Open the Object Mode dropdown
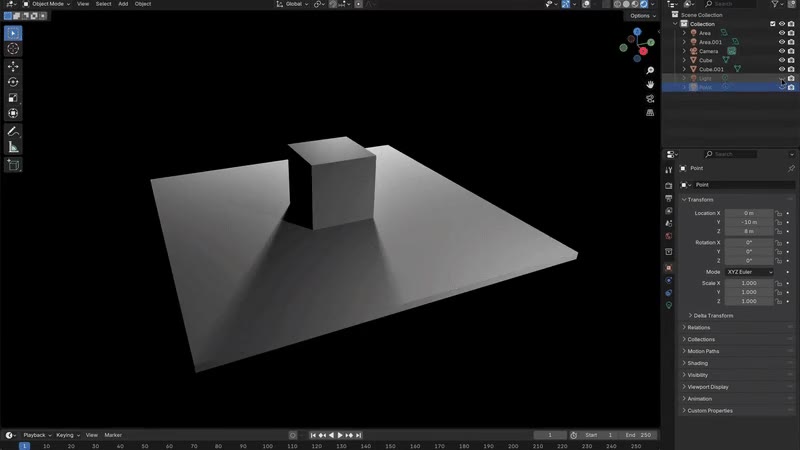The width and height of the screenshot is (800, 450). [x=46, y=4]
